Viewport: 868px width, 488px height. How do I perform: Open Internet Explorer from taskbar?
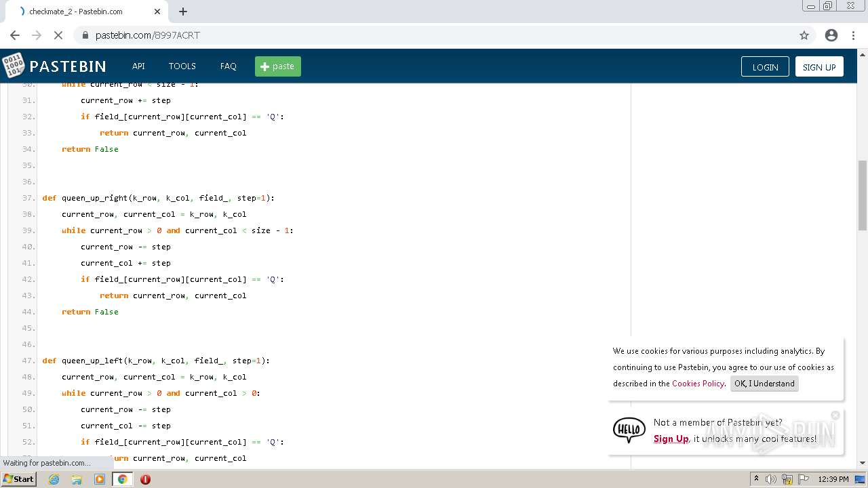click(54, 479)
